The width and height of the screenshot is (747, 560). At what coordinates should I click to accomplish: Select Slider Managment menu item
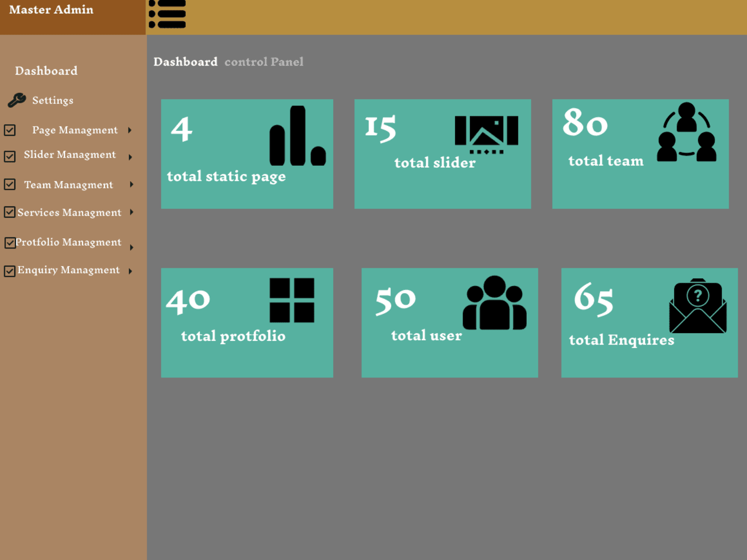click(x=70, y=155)
